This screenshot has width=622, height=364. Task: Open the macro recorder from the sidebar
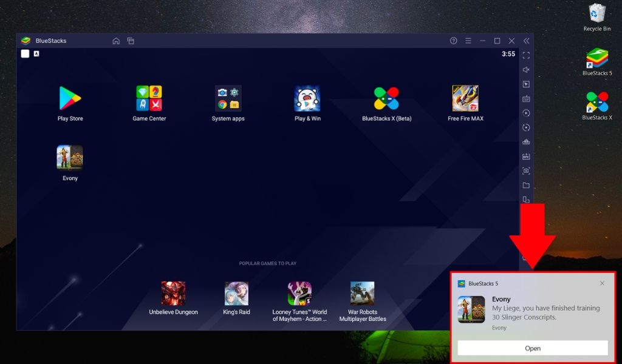coord(526,157)
